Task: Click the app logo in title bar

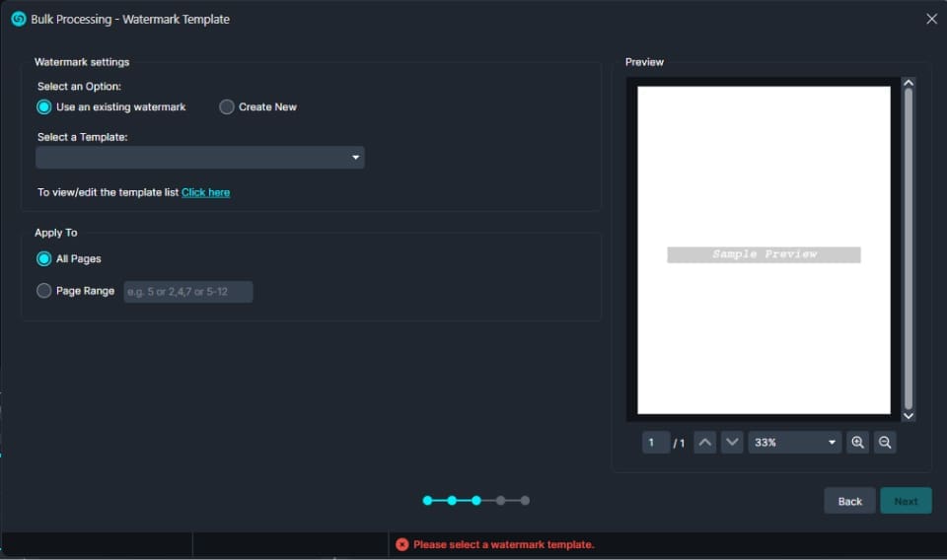Action: [18, 19]
